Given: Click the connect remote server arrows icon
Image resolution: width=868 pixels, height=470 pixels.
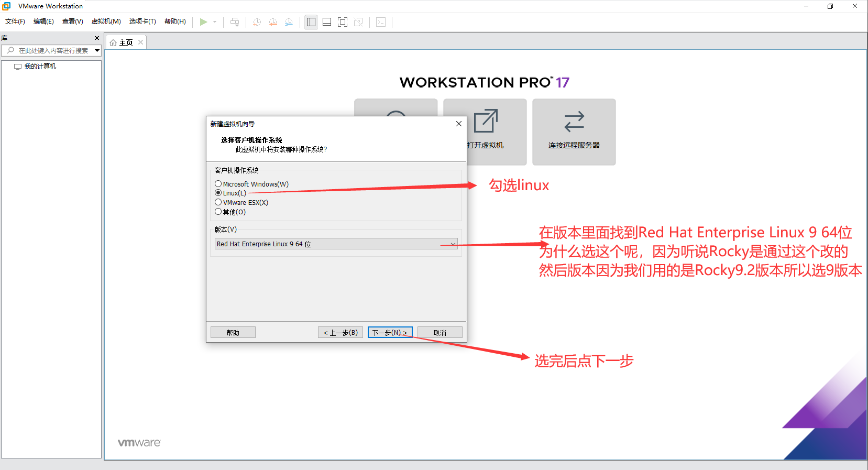Looking at the screenshot, I should pos(574,121).
